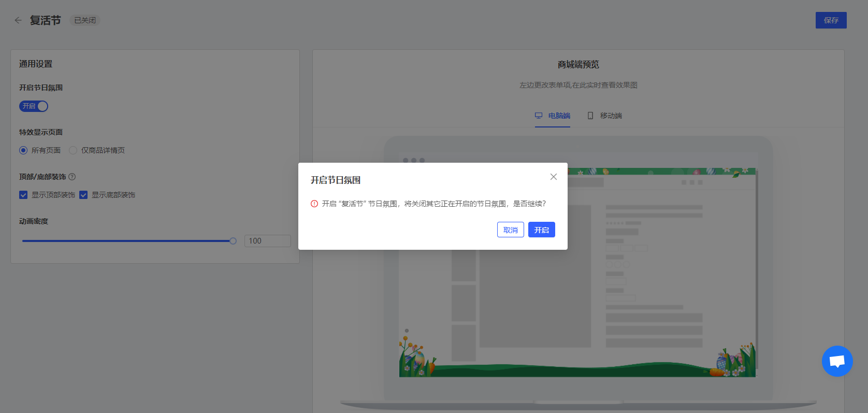
Task: Click the back arrow beside 复活节
Action: pos(18,20)
